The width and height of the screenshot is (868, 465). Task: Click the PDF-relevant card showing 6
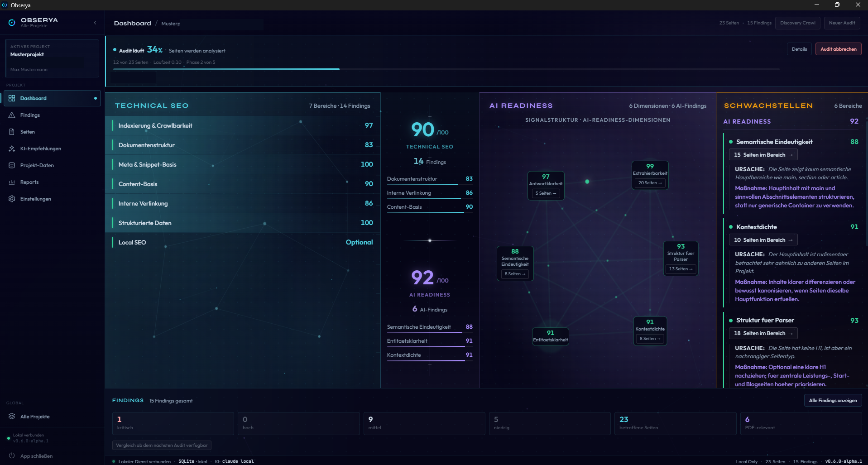(801, 423)
